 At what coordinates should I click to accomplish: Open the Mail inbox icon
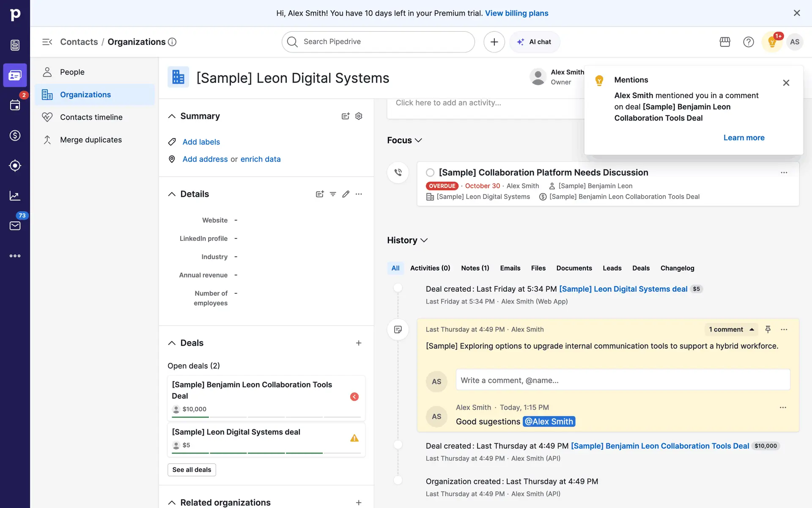tap(15, 226)
